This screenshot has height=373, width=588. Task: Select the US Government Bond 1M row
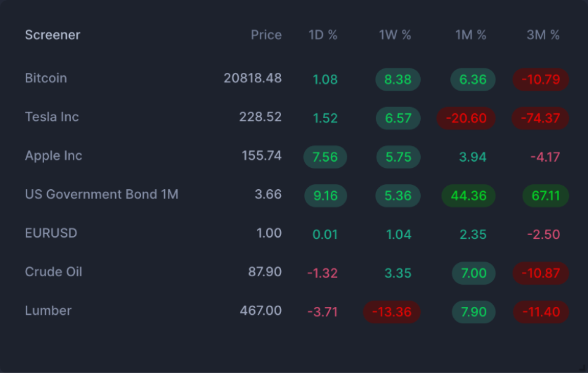[x=101, y=194]
